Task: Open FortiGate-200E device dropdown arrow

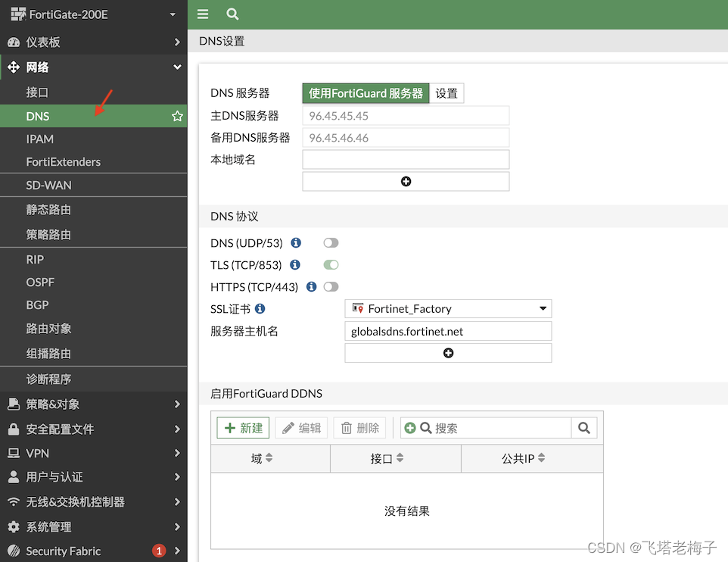Action: point(173,14)
